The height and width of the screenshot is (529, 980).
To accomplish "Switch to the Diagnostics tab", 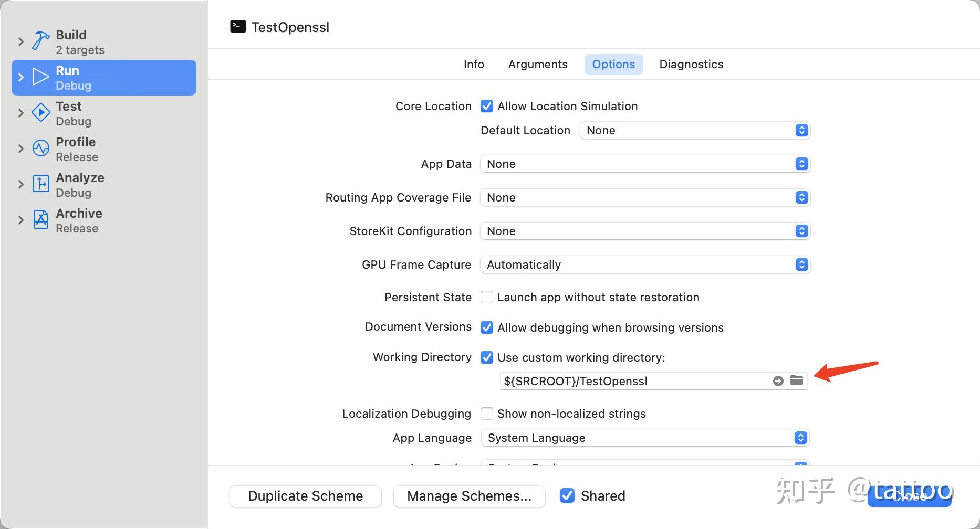I will click(691, 64).
